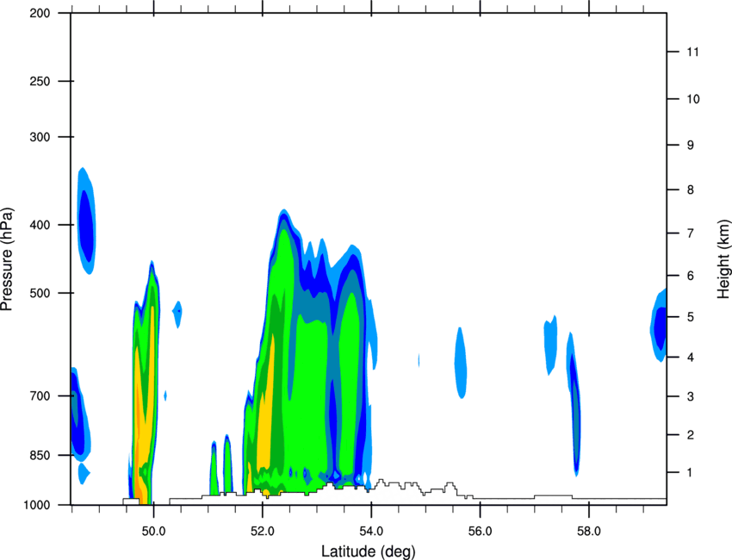The image size is (732, 560).
Task: Select the 500 pressure tick label
Action: coord(40,293)
